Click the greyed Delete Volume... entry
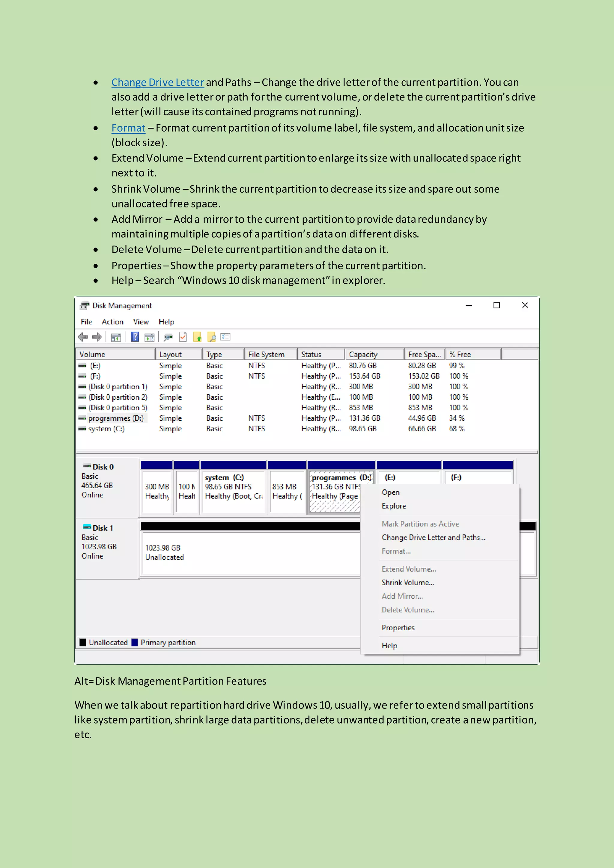This screenshot has height=868, width=614. pyautogui.click(x=440, y=610)
